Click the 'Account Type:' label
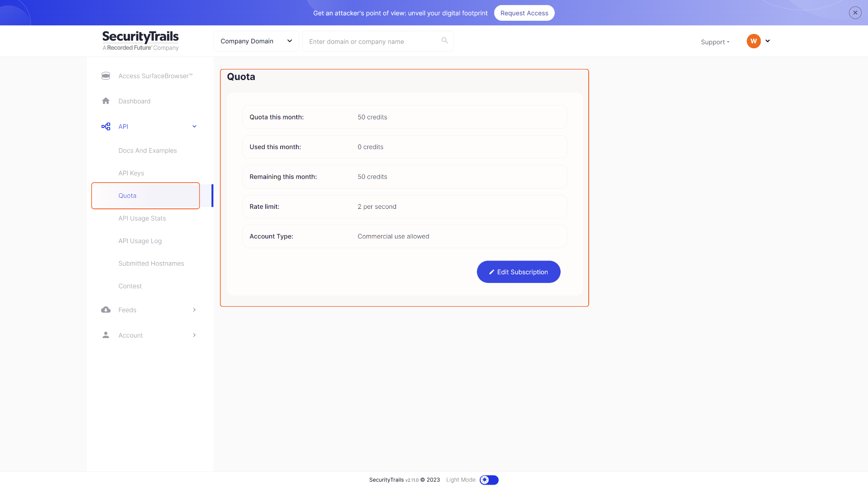Viewport: 868px width, 488px height. pyautogui.click(x=271, y=236)
